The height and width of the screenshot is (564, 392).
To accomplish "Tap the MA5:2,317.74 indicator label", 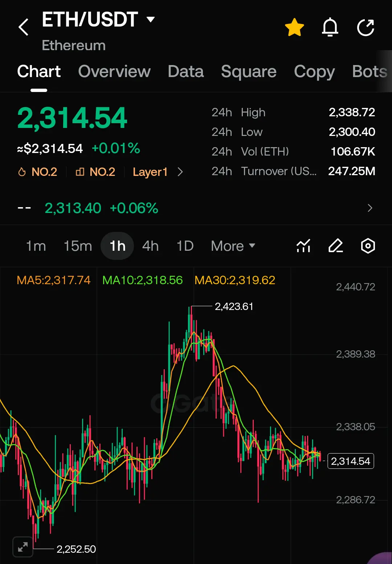I will coord(53,280).
